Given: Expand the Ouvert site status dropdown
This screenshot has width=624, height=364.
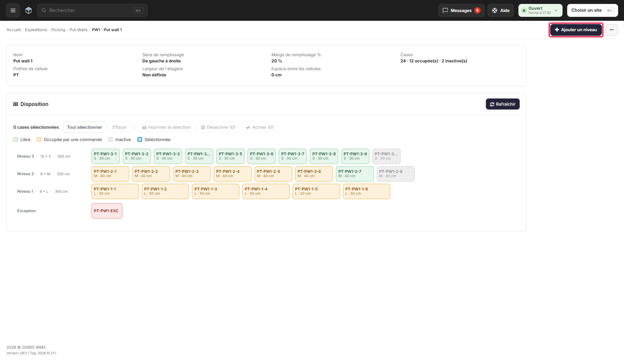Looking at the screenshot, I should tap(540, 10).
